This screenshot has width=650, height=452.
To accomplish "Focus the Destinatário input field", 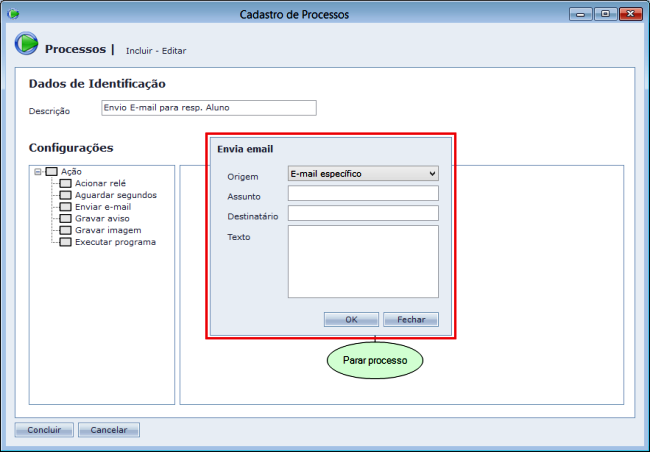I will [362, 213].
